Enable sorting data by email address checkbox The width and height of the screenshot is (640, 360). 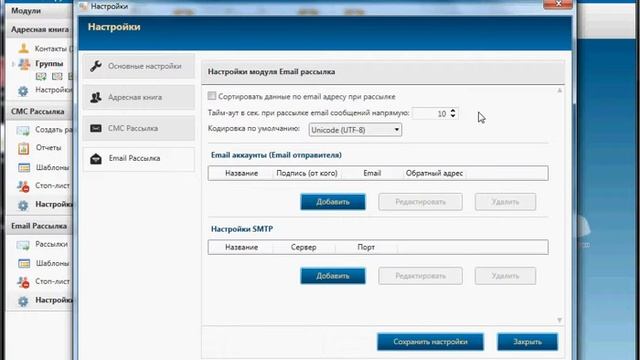211,96
